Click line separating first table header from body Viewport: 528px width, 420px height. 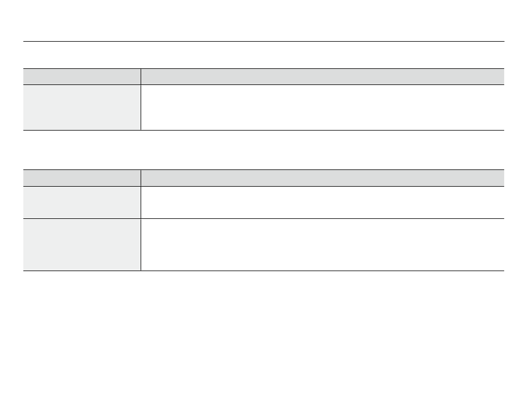coord(263,84)
